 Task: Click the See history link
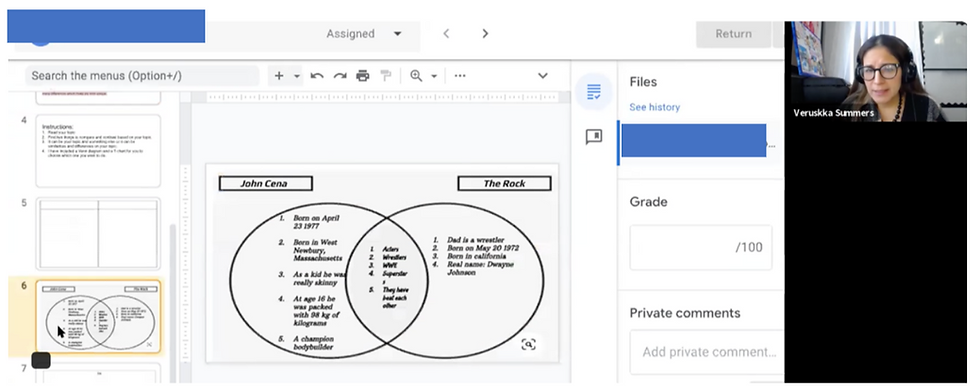(x=654, y=107)
